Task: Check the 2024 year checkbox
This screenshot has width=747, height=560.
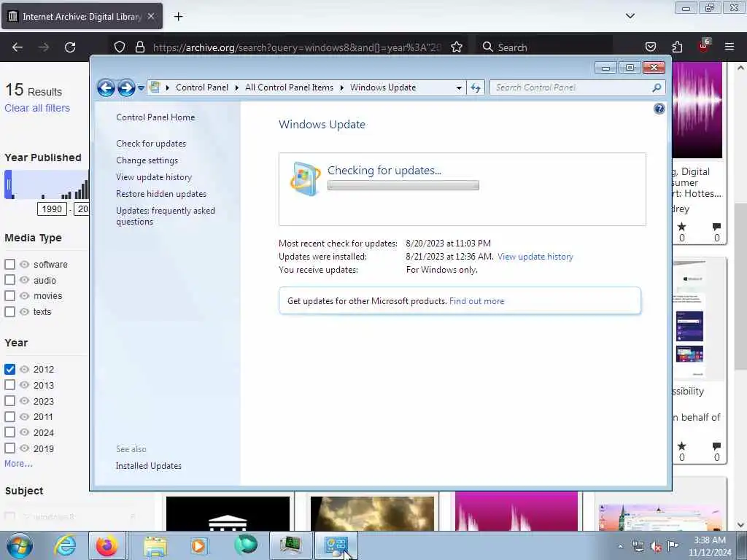Action: click(9, 432)
